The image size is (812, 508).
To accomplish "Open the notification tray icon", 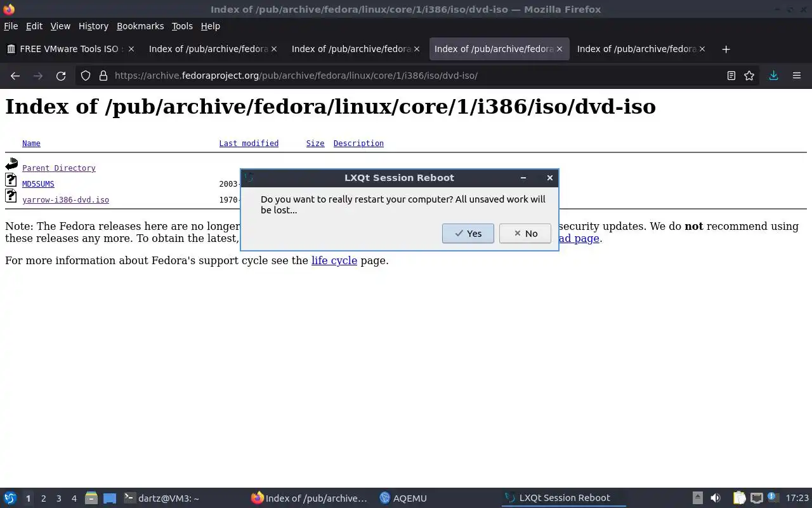I will (772, 498).
